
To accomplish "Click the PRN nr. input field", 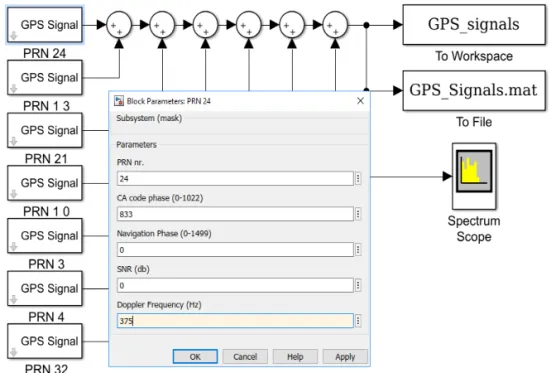I will (x=235, y=179).
